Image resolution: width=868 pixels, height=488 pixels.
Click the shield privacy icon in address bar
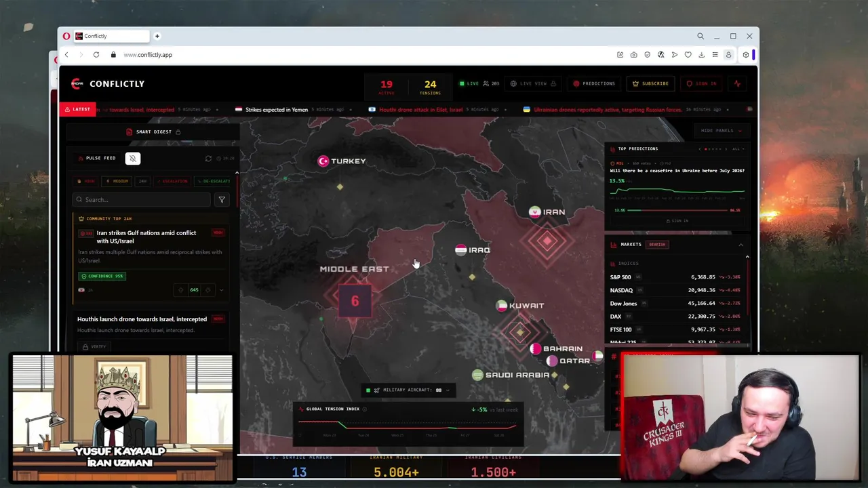647,55
